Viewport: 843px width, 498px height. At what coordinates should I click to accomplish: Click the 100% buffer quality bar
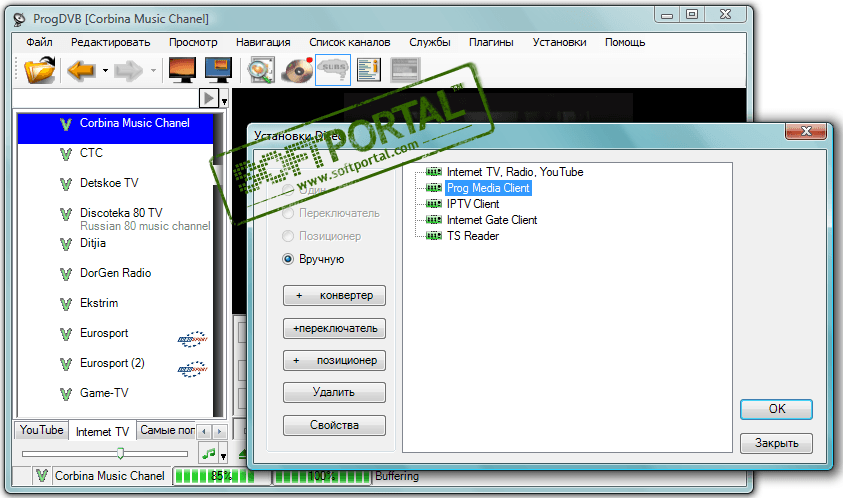pos(322,476)
